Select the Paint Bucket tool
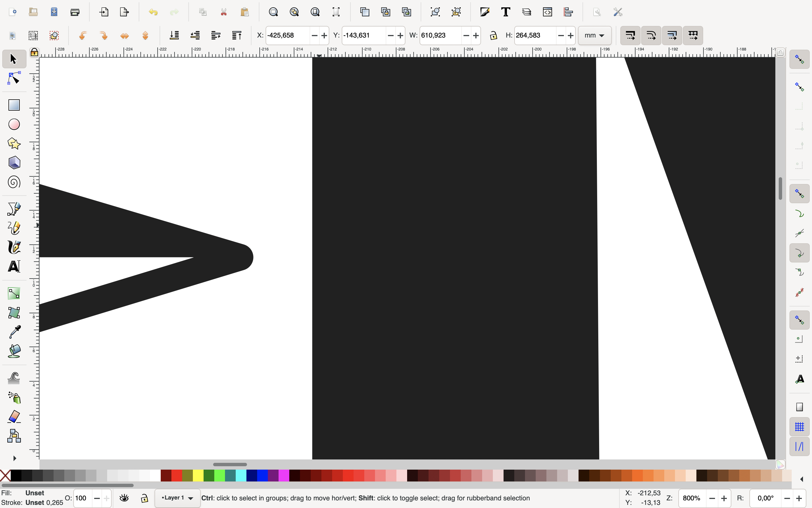Image resolution: width=812 pixels, height=508 pixels. 14,351
